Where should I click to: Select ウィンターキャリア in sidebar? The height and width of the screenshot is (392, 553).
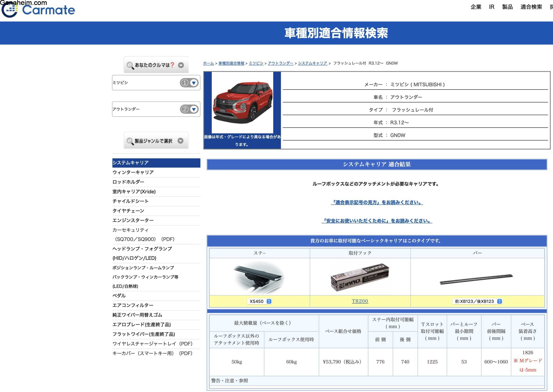coord(133,172)
